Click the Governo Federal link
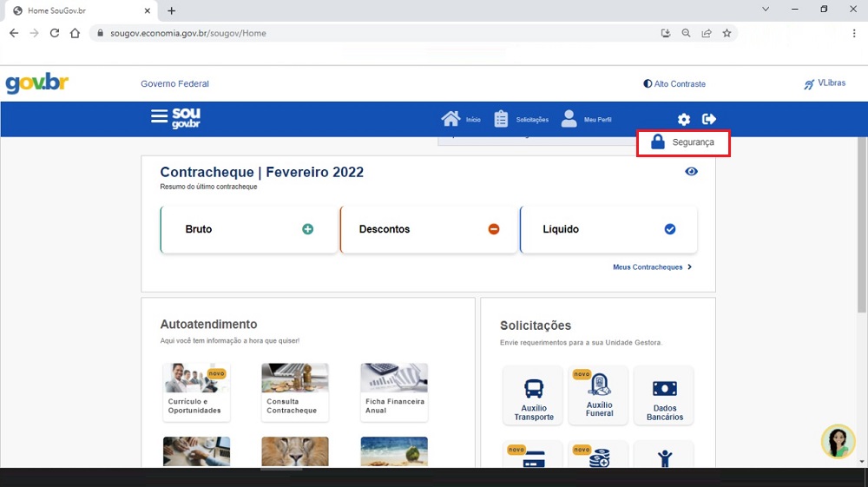The height and width of the screenshot is (487, 868). (174, 84)
